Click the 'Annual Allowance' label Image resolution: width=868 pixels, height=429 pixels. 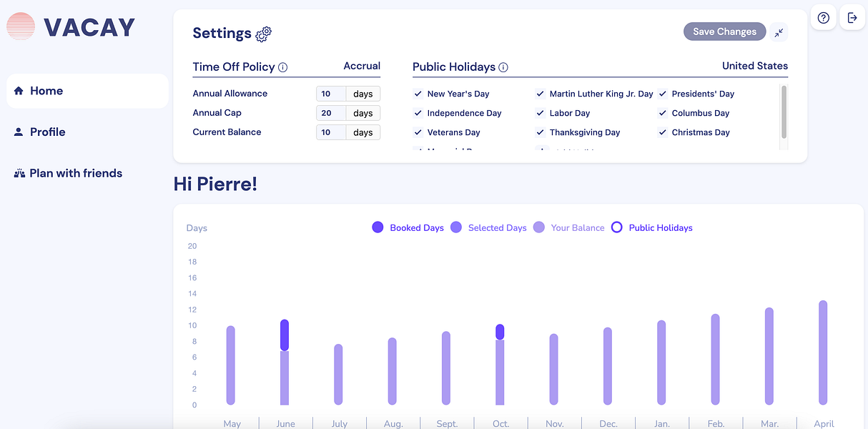tap(230, 94)
